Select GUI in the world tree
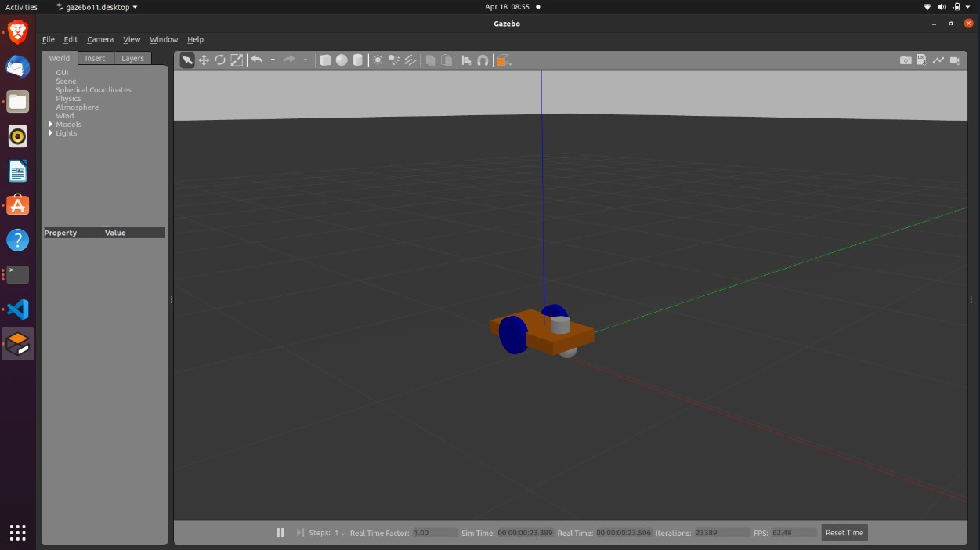The width and height of the screenshot is (980, 550). [62, 73]
